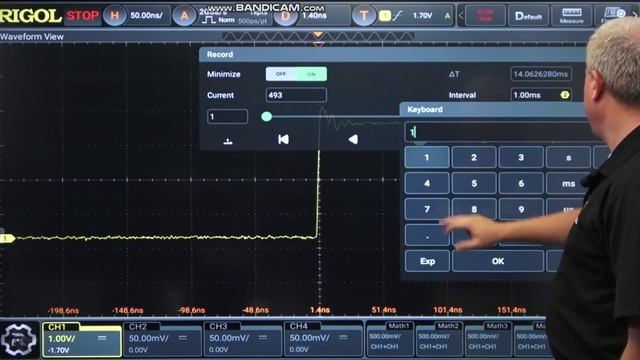Image resolution: width=640 pixels, height=360 pixels.
Task: Click the Waveform View title
Action: (x=32, y=37)
